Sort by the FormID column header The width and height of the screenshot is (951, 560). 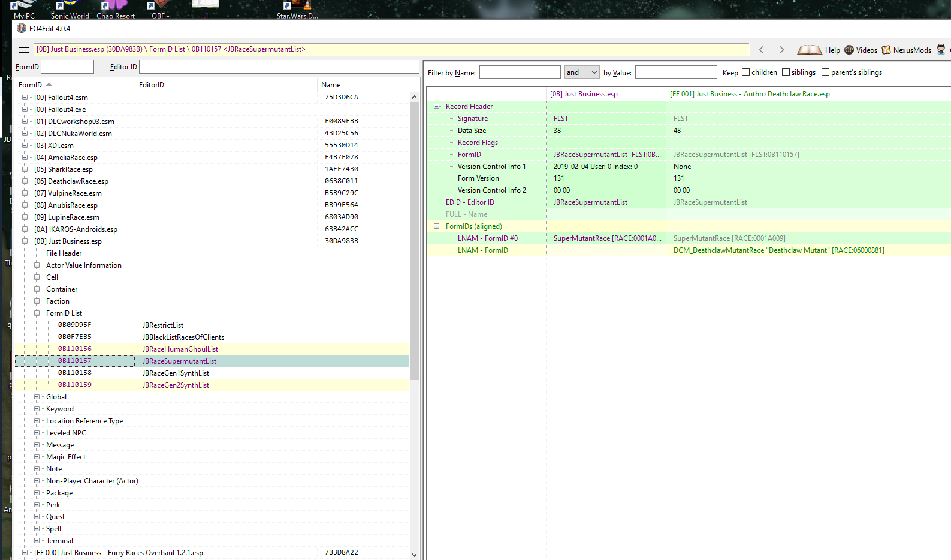75,85
